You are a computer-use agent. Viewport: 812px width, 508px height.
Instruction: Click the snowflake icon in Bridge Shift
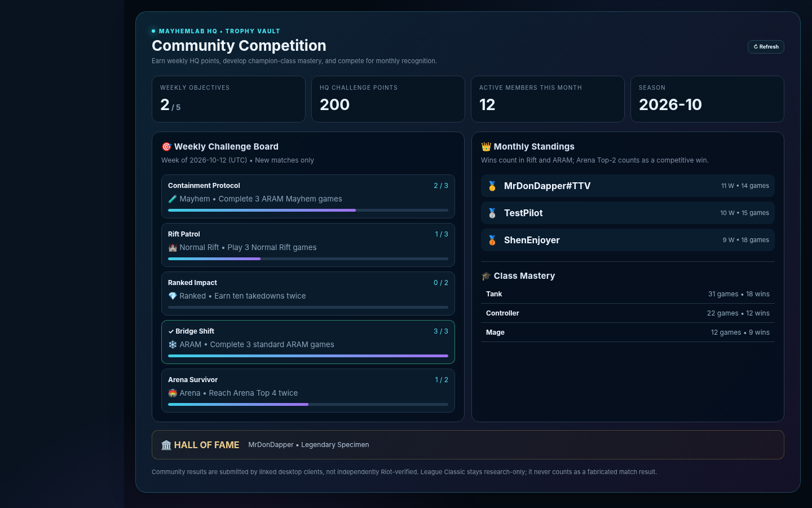(173, 345)
